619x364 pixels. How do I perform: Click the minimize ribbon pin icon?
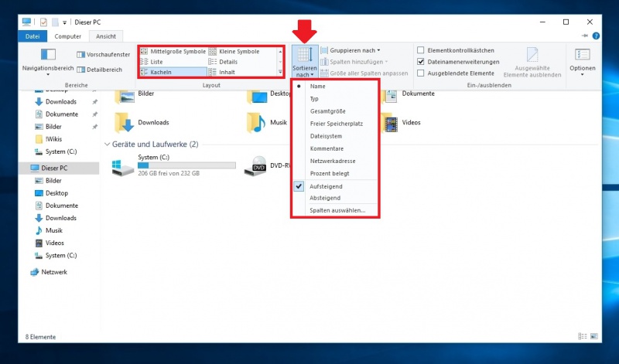(x=585, y=36)
